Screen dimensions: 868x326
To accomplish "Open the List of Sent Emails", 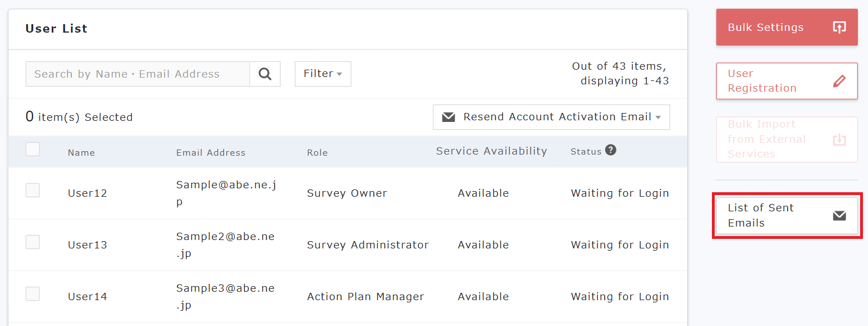I will click(x=786, y=216).
